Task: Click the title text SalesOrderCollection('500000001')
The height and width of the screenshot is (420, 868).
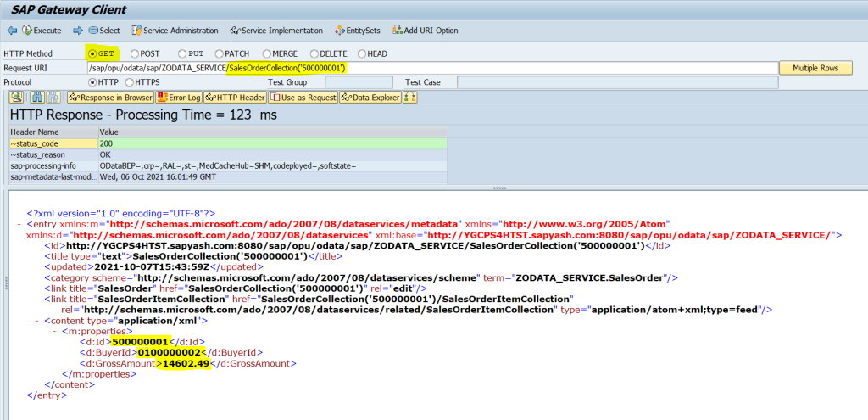Action: (x=220, y=256)
